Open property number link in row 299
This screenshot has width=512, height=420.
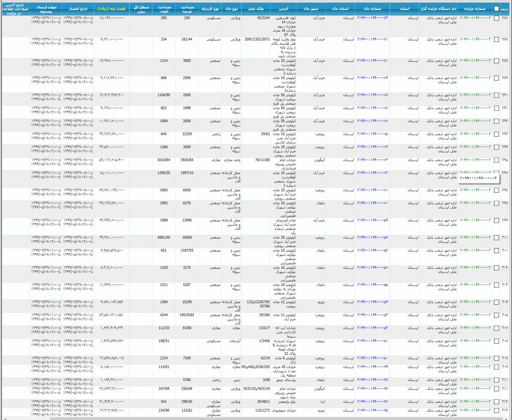coord(372,220)
